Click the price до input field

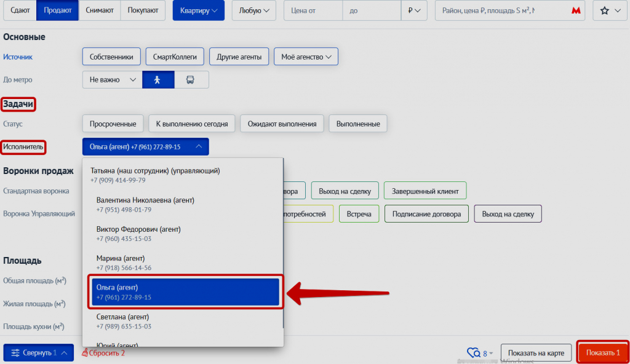[x=372, y=10]
